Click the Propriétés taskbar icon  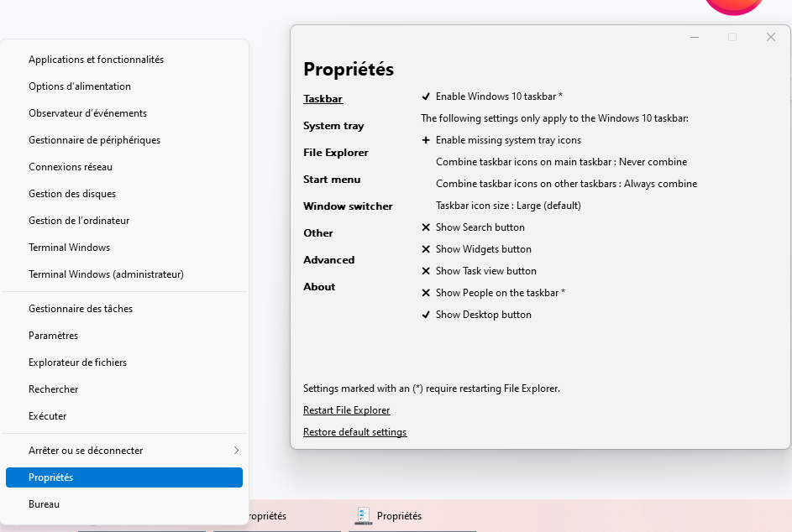click(x=364, y=516)
